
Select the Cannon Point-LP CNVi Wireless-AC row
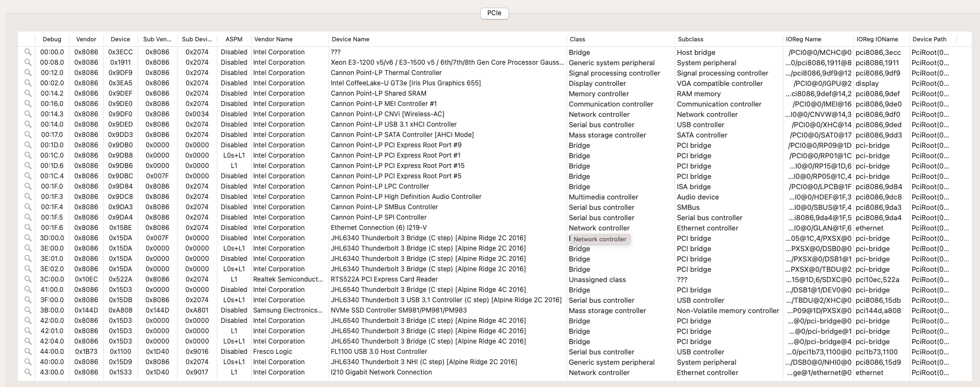tap(494, 114)
